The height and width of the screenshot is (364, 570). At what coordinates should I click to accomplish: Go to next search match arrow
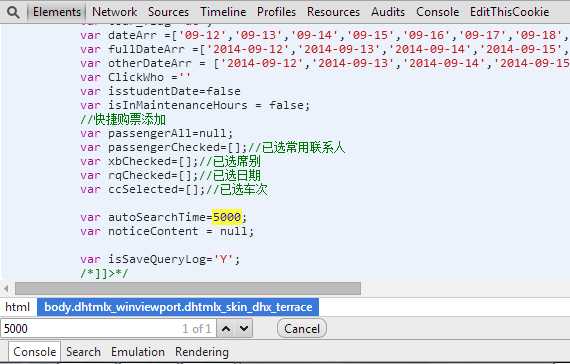(x=244, y=329)
